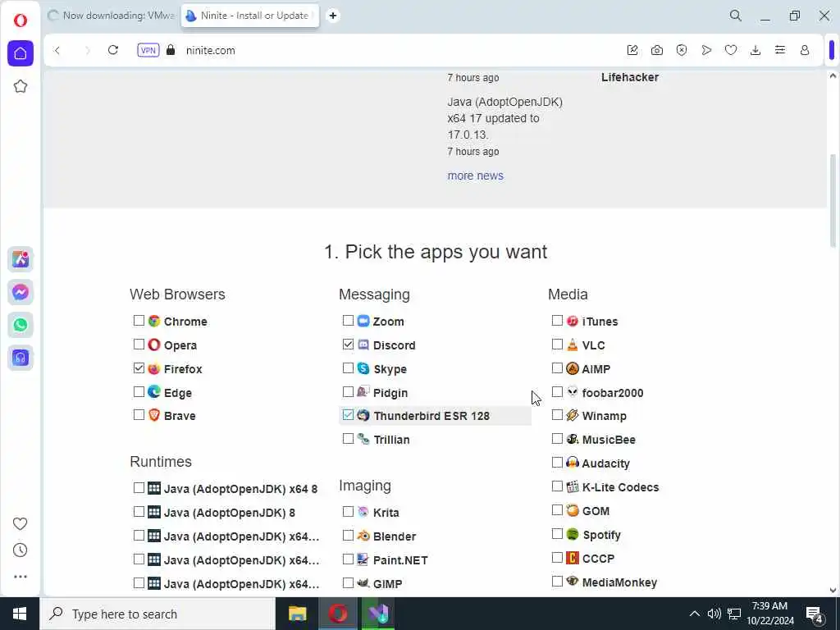Click the taskbar search box

157,614
